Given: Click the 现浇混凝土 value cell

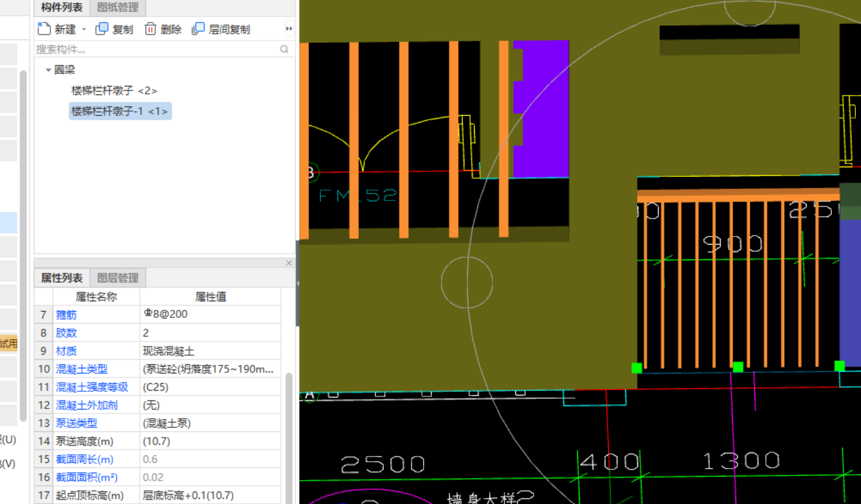Looking at the screenshot, I should (210, 351).
